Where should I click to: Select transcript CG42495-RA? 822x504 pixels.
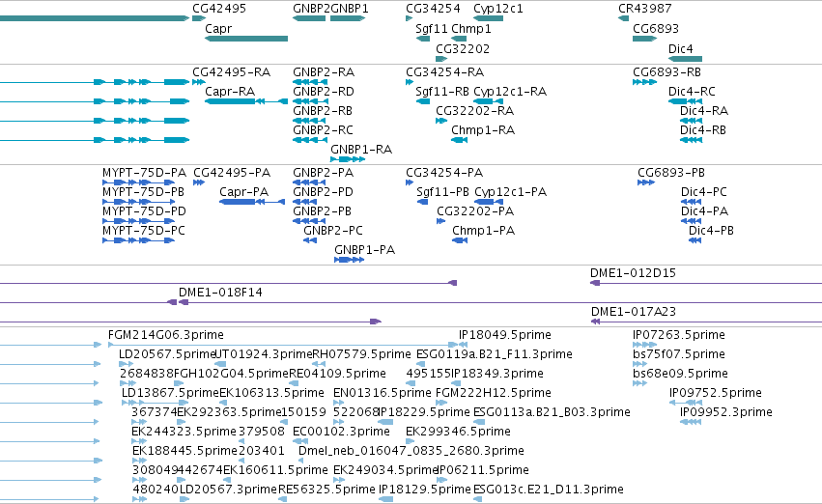pos(231,72)
